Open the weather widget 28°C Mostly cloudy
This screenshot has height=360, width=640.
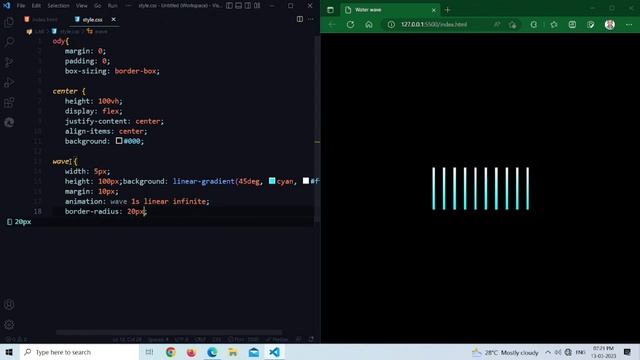coord(505,352)
